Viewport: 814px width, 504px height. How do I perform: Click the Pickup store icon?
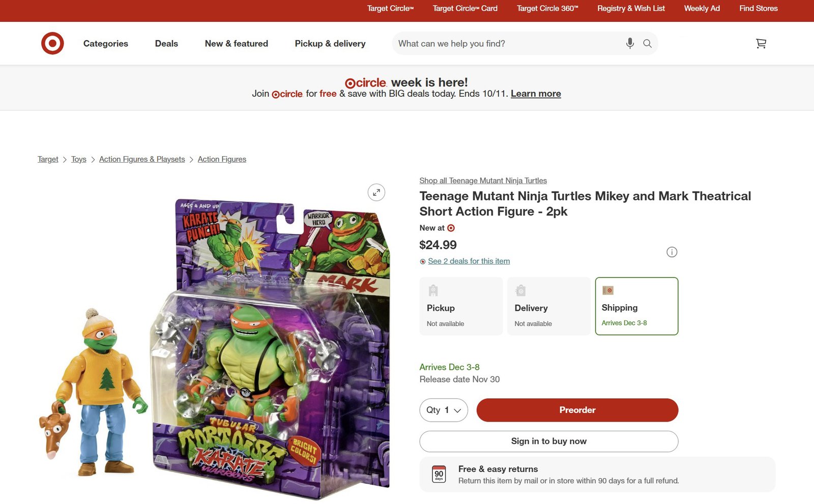[433, 290]
